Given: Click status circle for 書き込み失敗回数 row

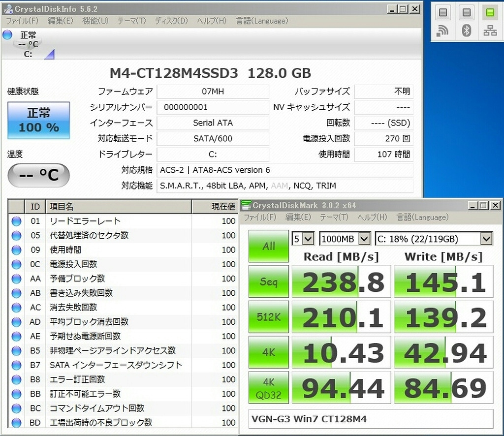Looking at the screenshot, I should pyautogui.click(x=16, y=293).
